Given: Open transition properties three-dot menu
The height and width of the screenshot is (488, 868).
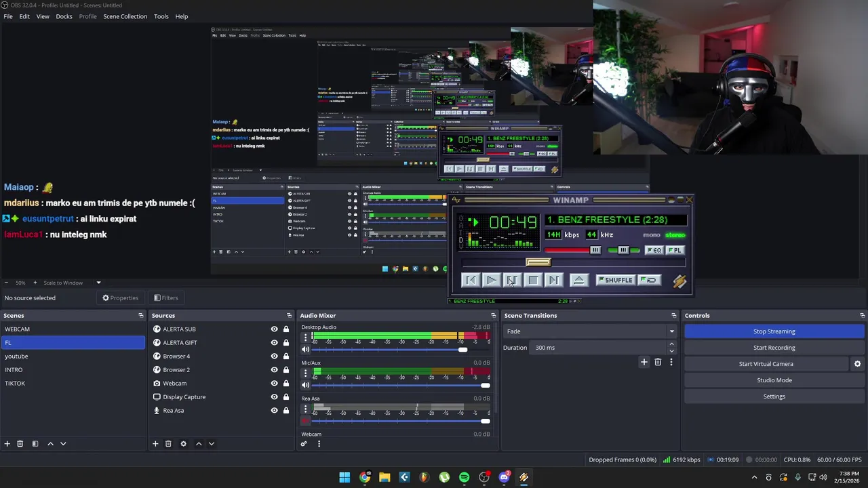Looking at the screenshot, I should (x=671, y=362).
